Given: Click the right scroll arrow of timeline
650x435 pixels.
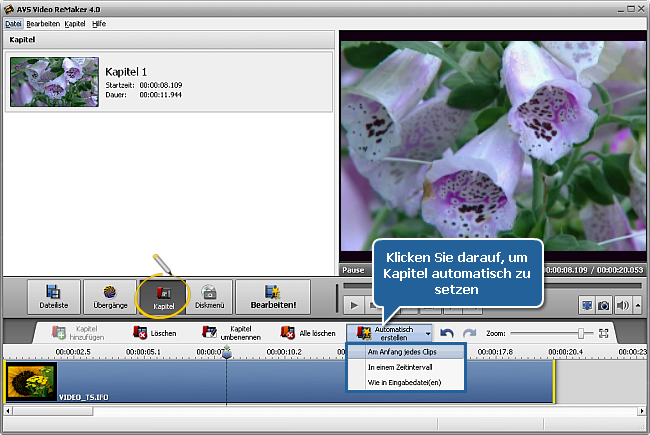Looking at the screenshot, I should click(641, 411).
